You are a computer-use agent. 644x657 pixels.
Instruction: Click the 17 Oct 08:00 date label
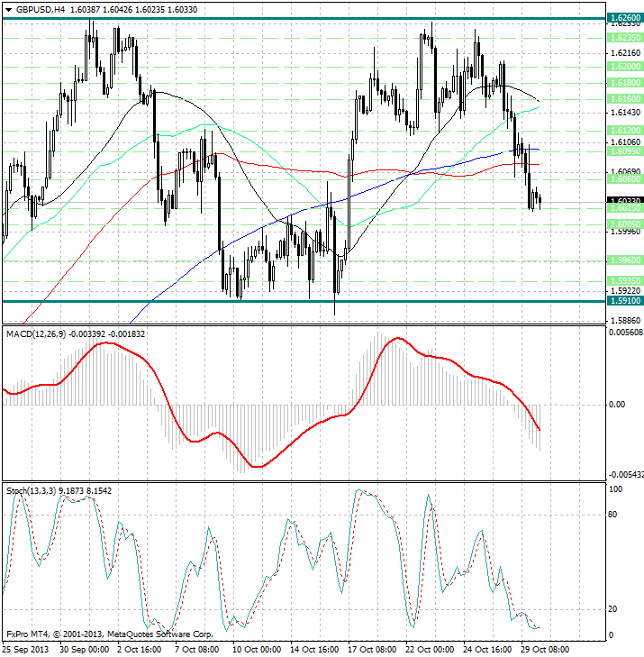click(x=372, y=650)
